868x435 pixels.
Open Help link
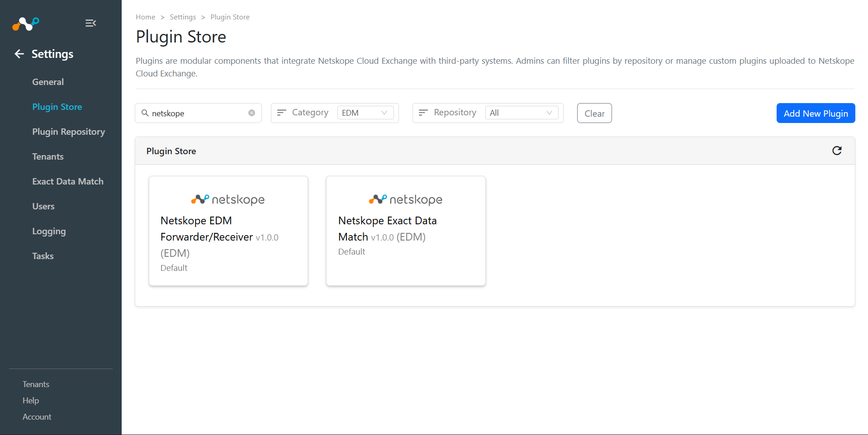(31, 401)
